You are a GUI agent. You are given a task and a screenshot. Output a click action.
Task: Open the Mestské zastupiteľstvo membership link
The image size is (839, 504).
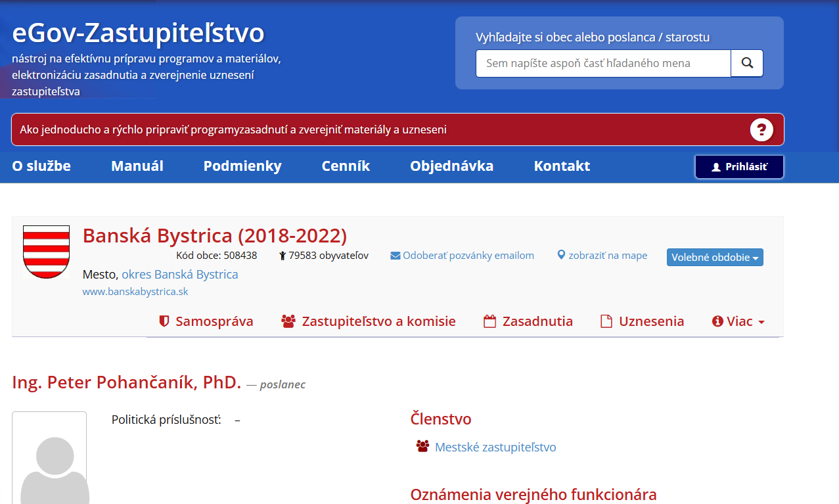[495, 447]
